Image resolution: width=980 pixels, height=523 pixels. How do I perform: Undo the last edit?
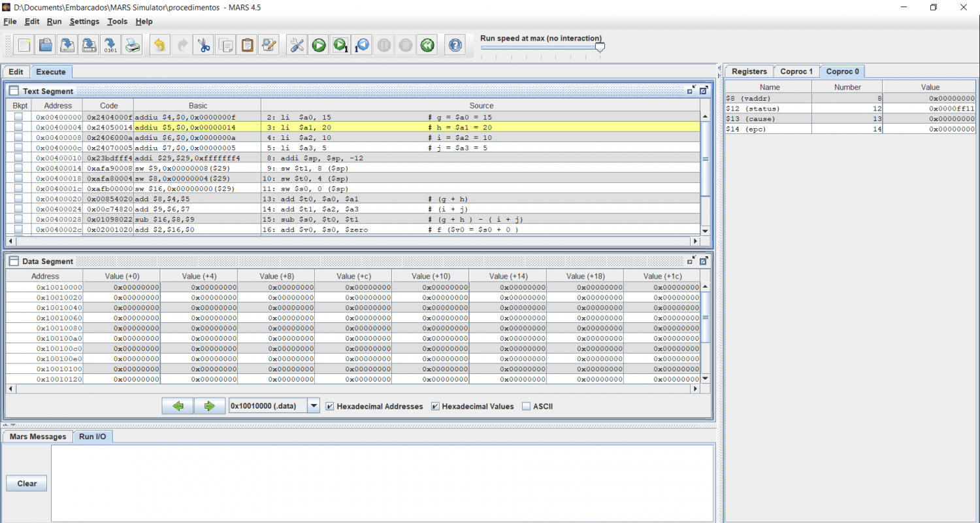pos(159,45)
